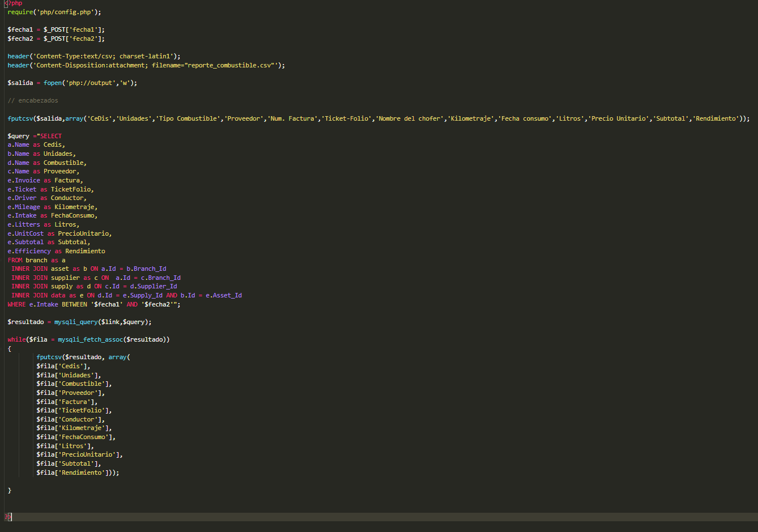
Task: Click the $query ="SELECT line
Action: pos(35,136)
